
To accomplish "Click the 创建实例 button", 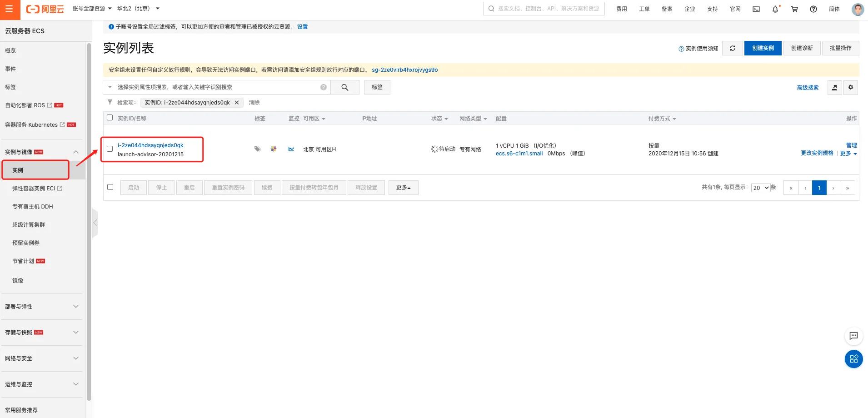I will pyautogui.click(x=763, y=48).
